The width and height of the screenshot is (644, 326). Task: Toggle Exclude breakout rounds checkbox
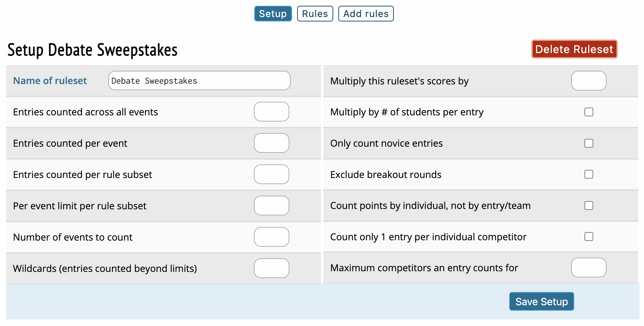click(589, 174)
